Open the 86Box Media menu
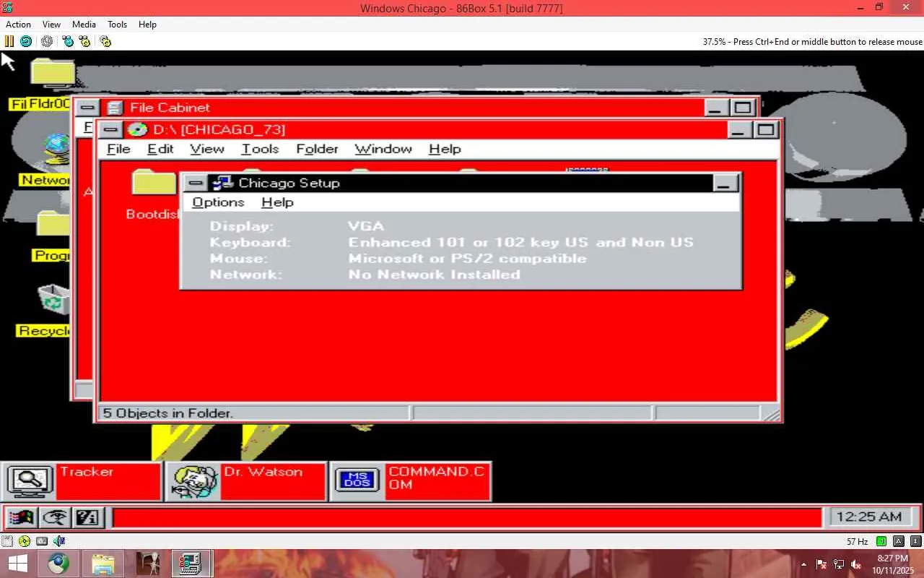Image resolution: width=924 pixels, height=578 pixels. tap(84, 24)
